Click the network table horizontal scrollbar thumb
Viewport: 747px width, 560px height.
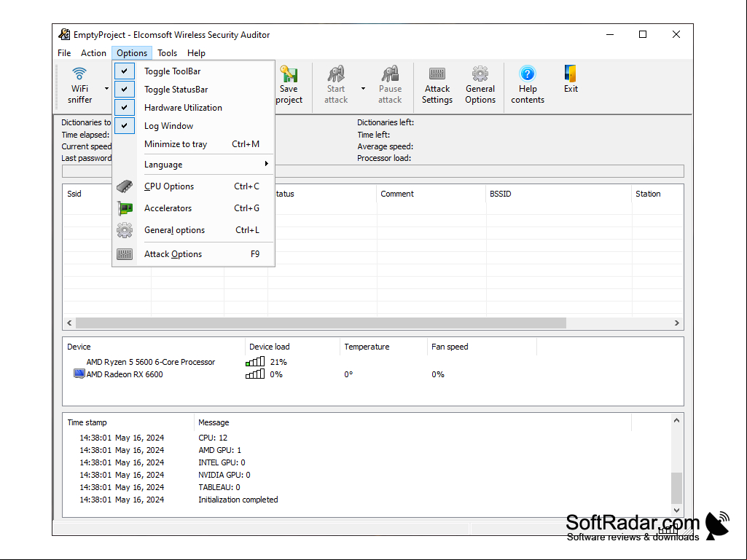coord(321,323)
